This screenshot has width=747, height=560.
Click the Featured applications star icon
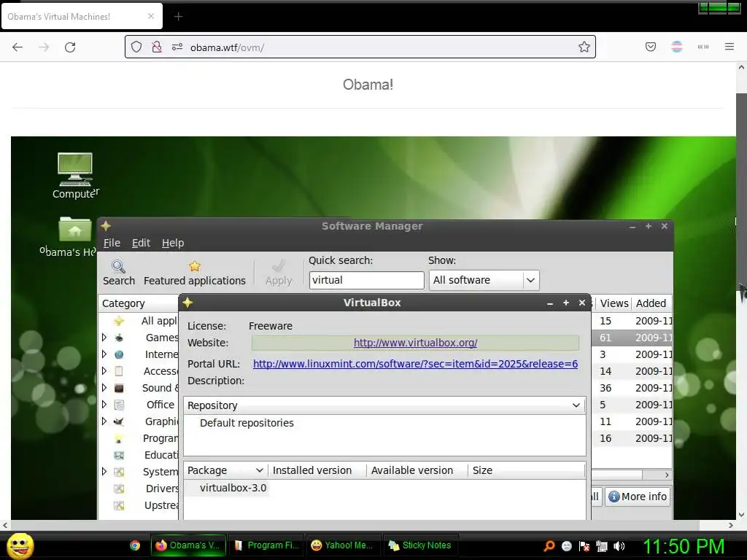194,266
